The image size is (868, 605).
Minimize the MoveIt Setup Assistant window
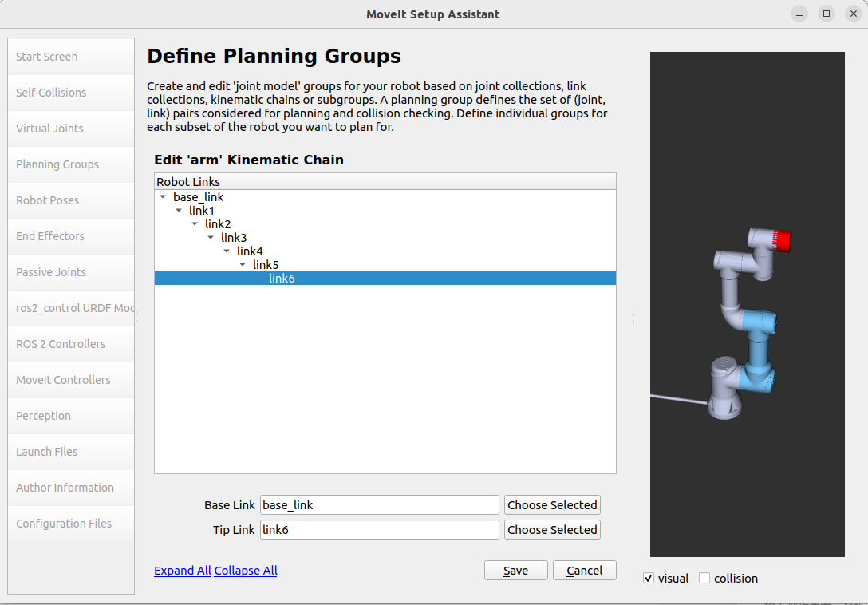click(799, 14)
